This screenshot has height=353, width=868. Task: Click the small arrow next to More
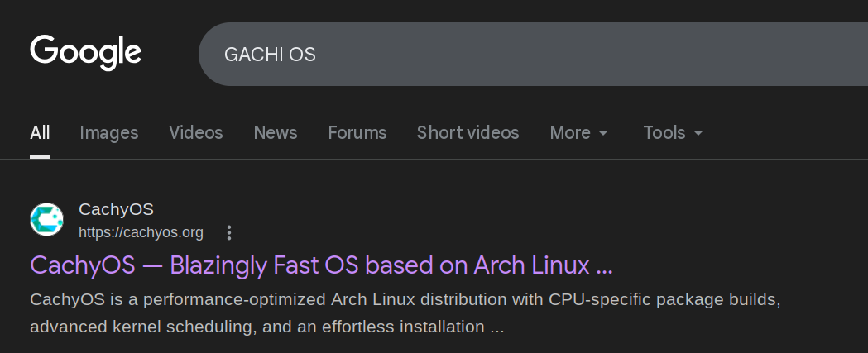point(603,133)
